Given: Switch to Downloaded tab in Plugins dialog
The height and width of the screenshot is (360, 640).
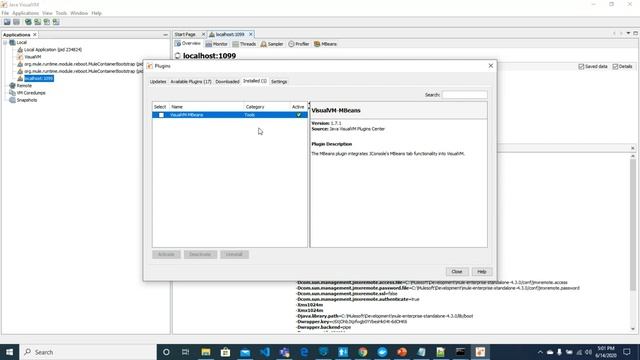Looking at the screenshot, I should 227,82.
